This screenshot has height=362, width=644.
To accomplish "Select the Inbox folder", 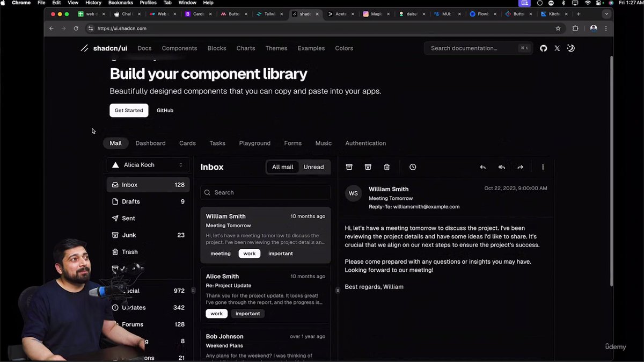I will 148,185.
